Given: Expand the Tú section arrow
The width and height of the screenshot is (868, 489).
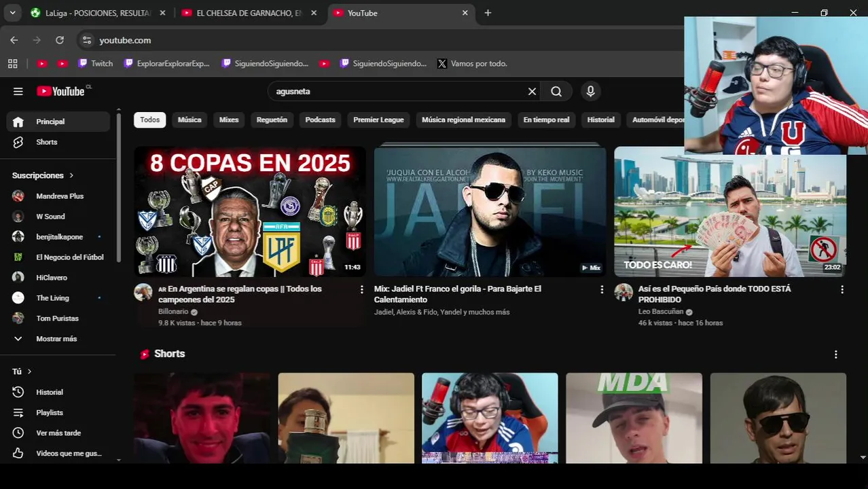Looking at the screenshot, I should pyautogui.click(x=29, y=372).
